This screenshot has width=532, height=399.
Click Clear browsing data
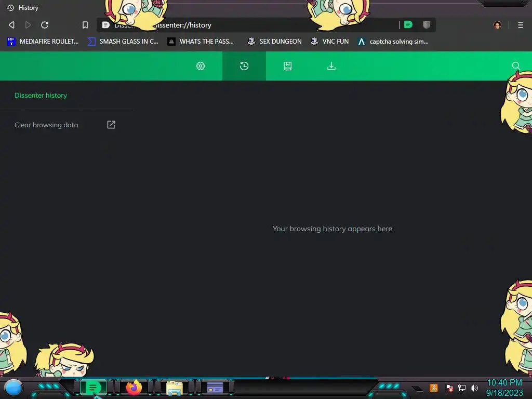[46, 125]
